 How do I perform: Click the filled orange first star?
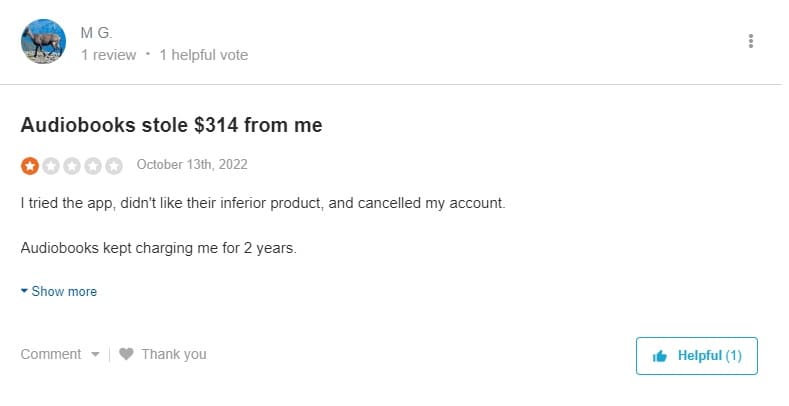30,165
